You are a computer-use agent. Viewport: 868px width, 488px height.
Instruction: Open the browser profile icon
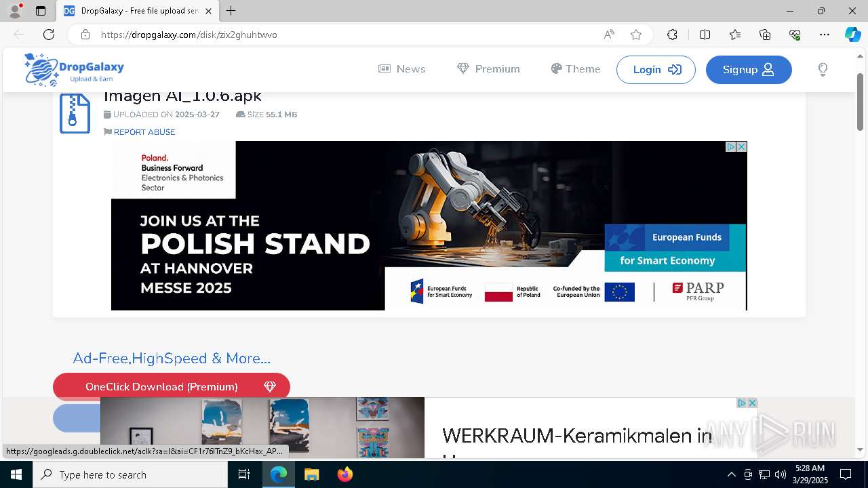(14, 11)
